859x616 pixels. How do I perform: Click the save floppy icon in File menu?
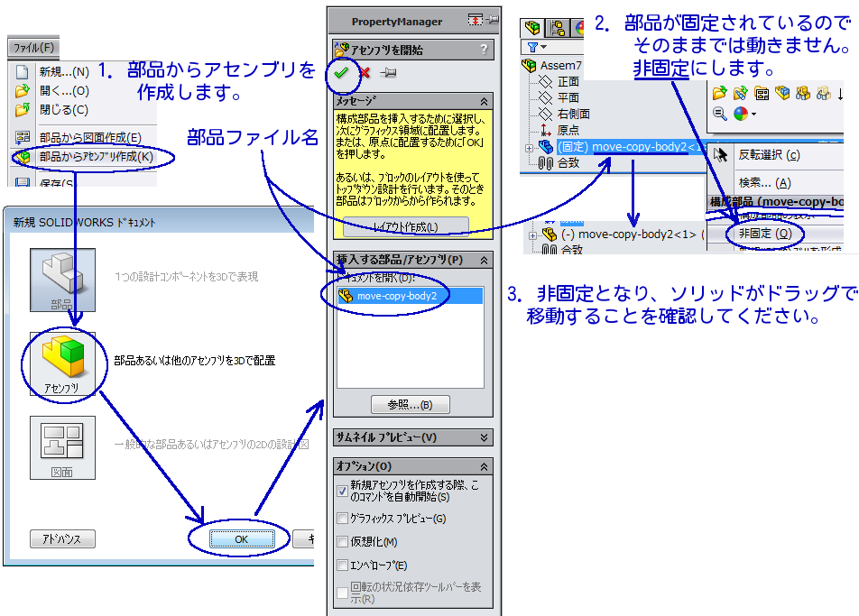click(23, 182)
